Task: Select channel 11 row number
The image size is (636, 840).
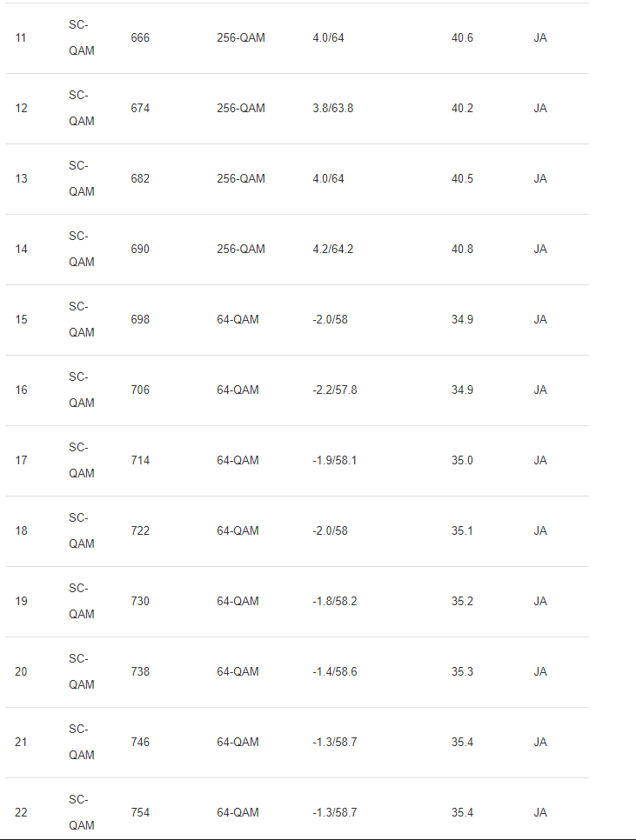Action: [x=20, y=38]
